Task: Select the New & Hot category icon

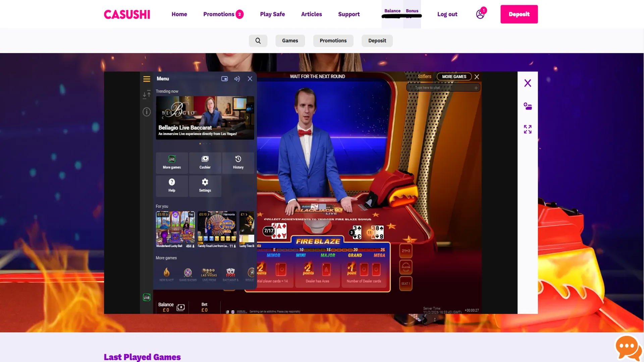Action: point(166,274)
